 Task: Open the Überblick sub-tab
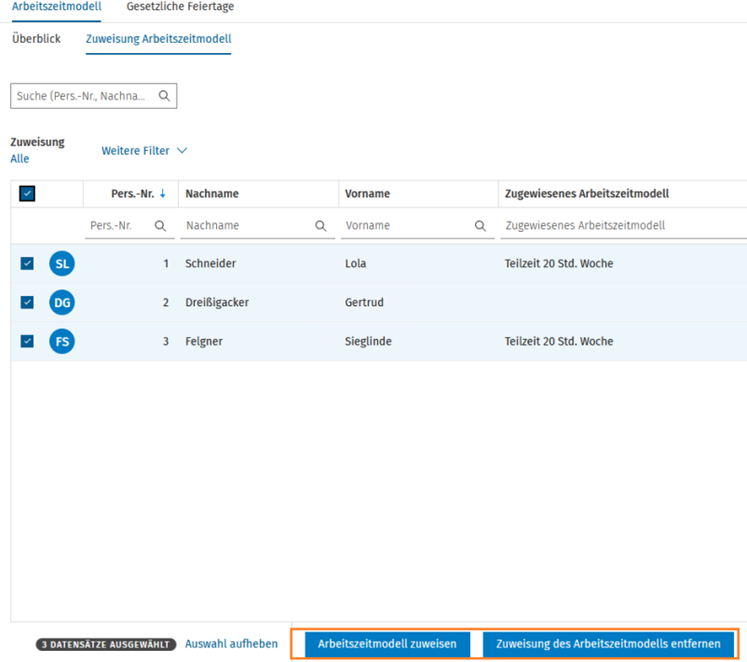point(36,39)
